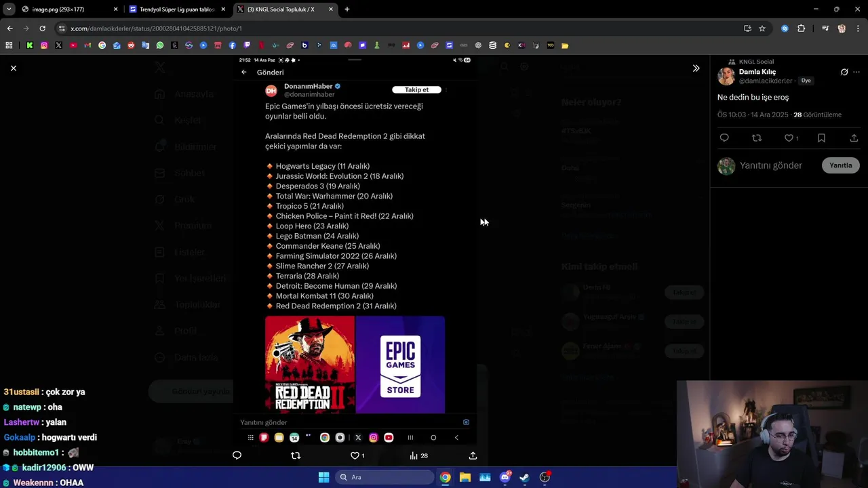Viewport: 868px width, 488px height.
Task: Open the @damlacikderler handle link
Action: (x=766, y=81)
